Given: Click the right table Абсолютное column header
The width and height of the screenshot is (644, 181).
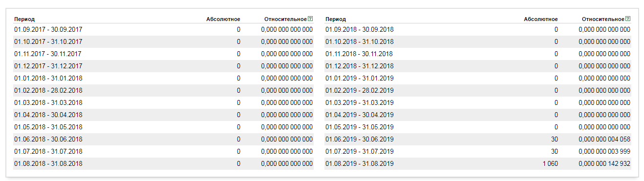Looking at the screenshot, I should click(x=541, y=19).
